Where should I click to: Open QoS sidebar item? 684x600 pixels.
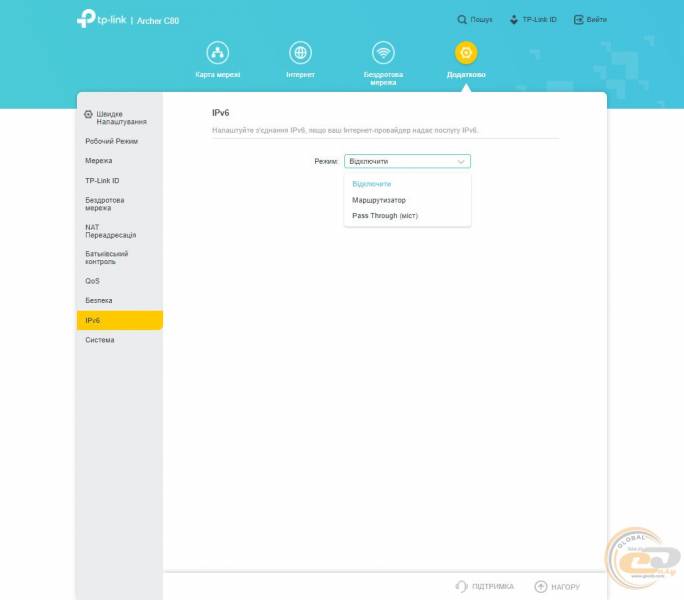click(x=120, y=281)
